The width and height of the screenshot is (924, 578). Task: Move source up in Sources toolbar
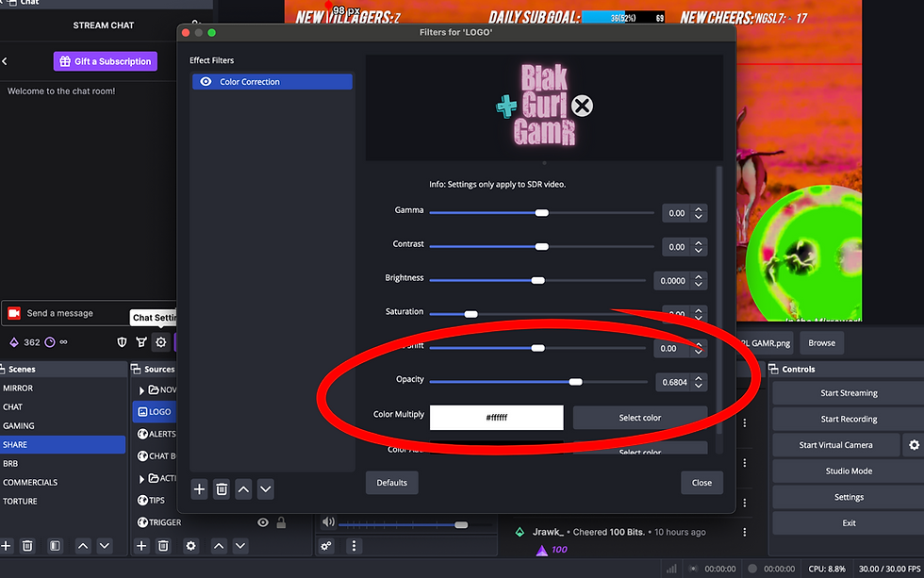click(x=219, y=546)
